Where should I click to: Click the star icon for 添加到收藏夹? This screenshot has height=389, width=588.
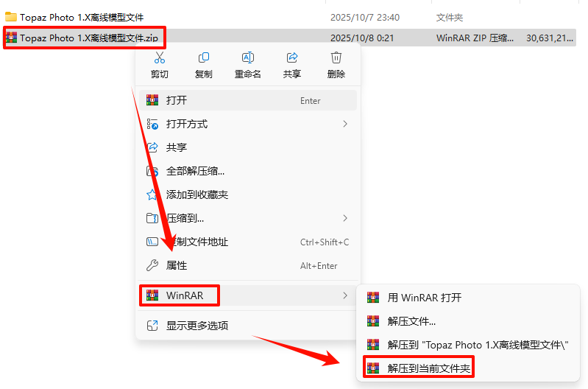pyautogui.click(x=152, y=194)
